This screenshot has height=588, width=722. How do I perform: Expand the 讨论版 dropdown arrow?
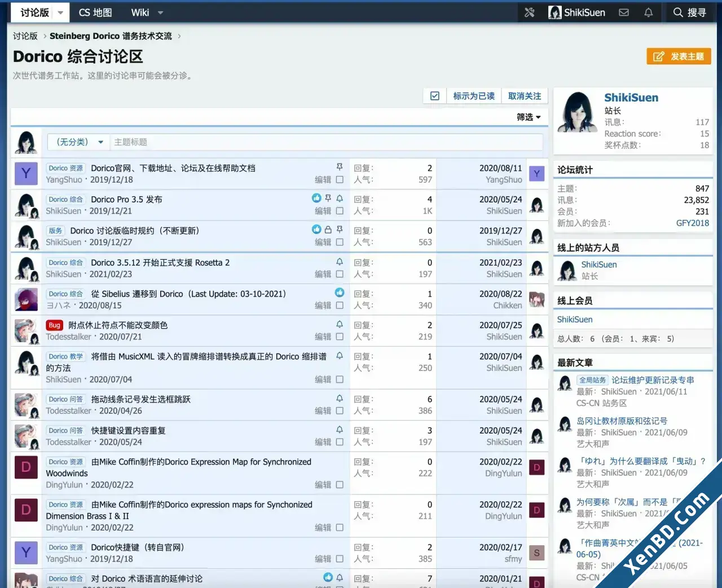point(60,12)
